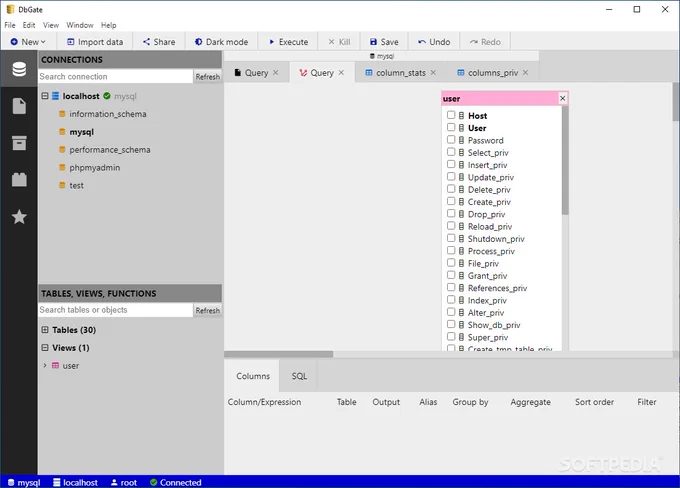Screen dimensions: 680x488
Task: Close the columns_priv tab
Action: coord(525,72)
